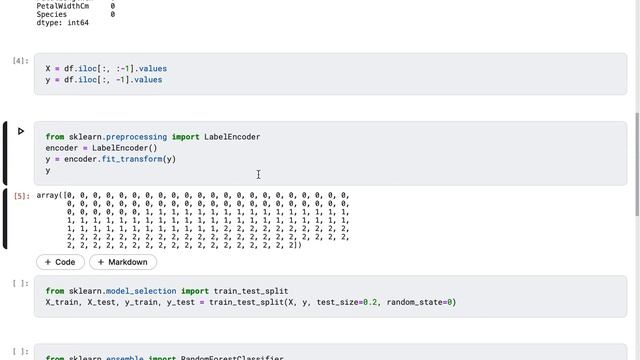The image size is (640, 360).
Task: Click the array output text
Action: (x=193, y=220)
